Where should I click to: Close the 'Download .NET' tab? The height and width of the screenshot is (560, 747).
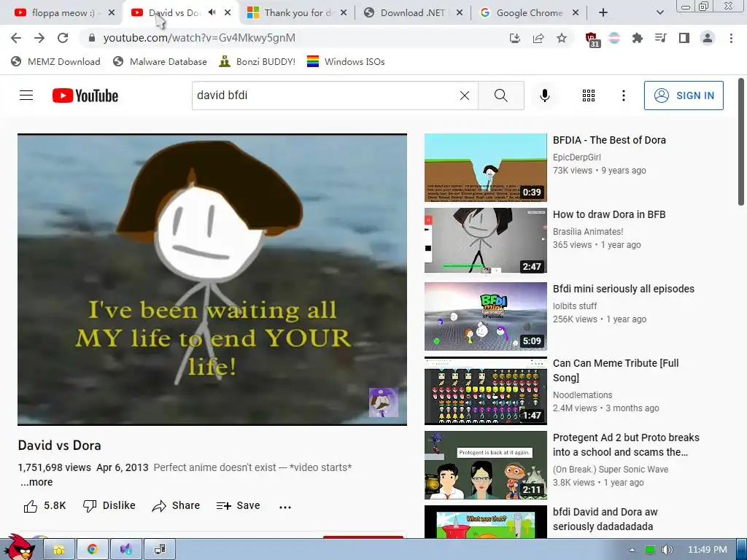(x=460, y=13)
